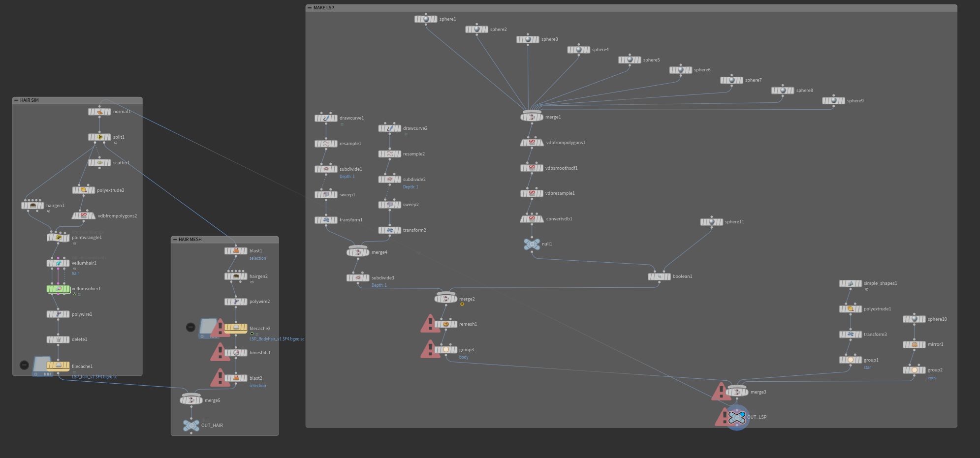Screen dimensions: 980x458
Task: Select the hairgen1 node
Action: pyautogui.click(x=32, y=206)
